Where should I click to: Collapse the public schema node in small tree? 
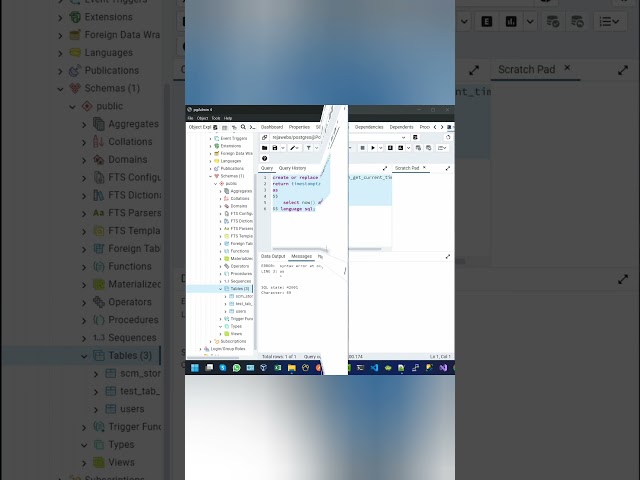point(216,184)
